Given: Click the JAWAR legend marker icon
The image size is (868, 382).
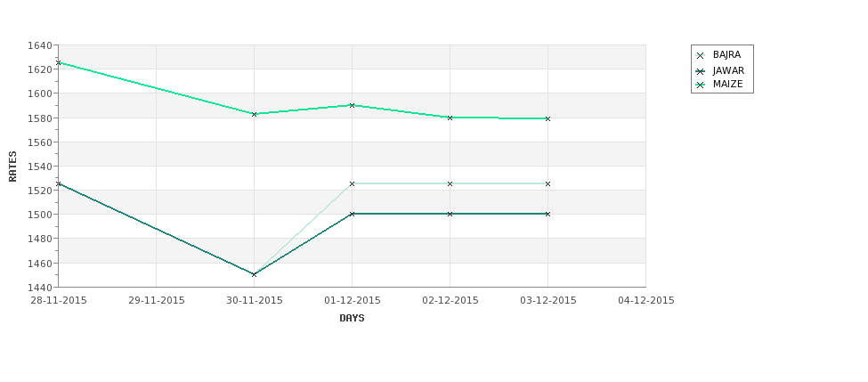Looking at the screenshot, I should point(700,71).
